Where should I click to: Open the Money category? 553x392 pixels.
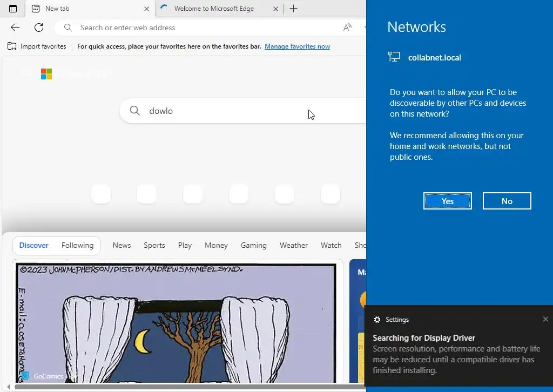216,245
